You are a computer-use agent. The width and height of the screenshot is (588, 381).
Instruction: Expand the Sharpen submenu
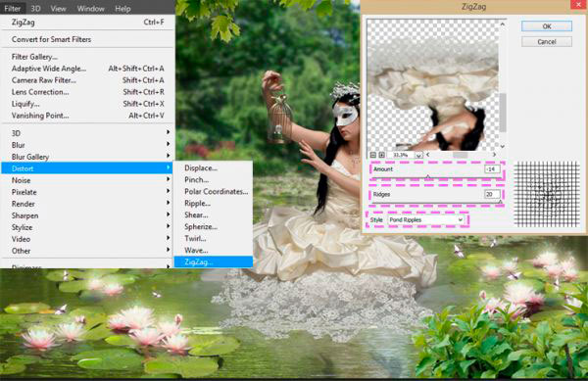coord(86,215)
